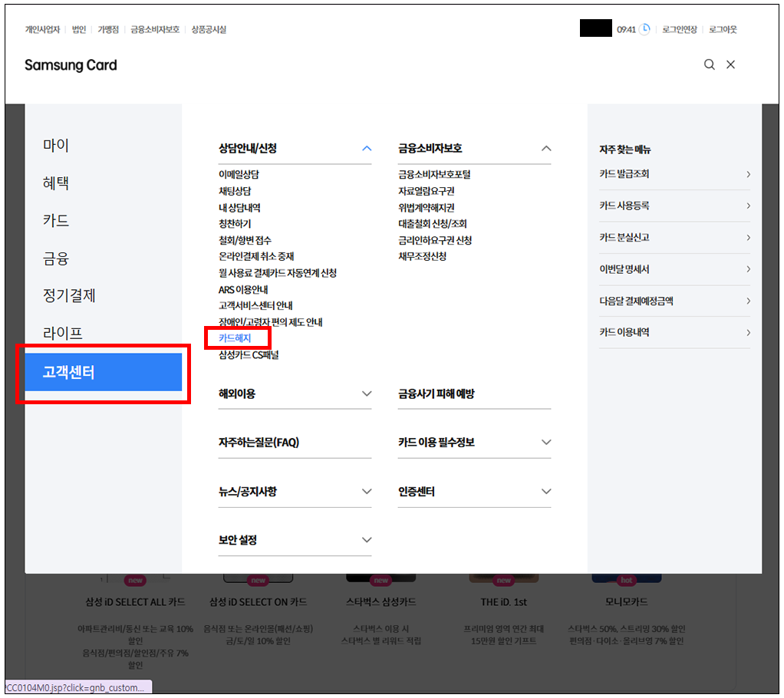Collapse the 금융소비자보호 section
The width and height of the screenshot is (784, 698).
[x=546, y=149]
